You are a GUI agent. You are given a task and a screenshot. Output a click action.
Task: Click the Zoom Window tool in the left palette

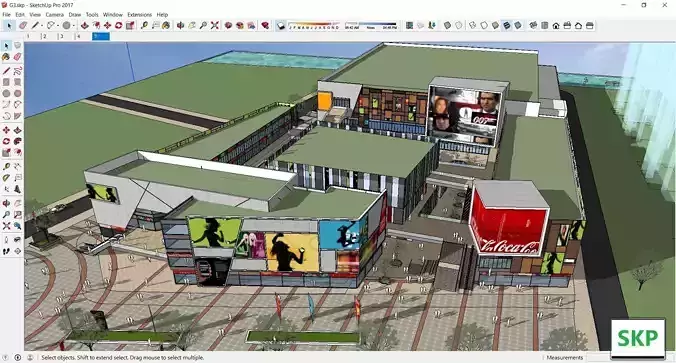pos(17,214)
